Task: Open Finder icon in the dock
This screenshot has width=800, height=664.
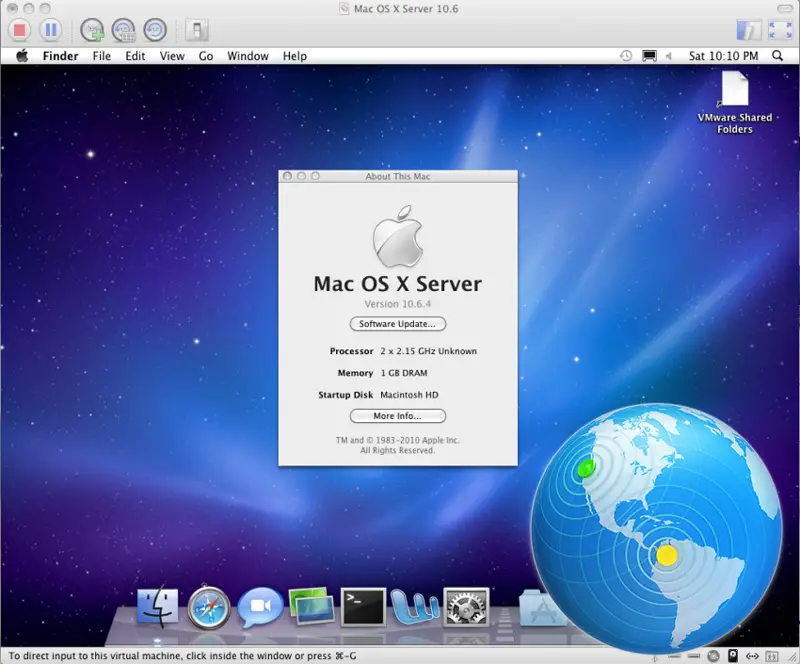Action: pos(157,607)
